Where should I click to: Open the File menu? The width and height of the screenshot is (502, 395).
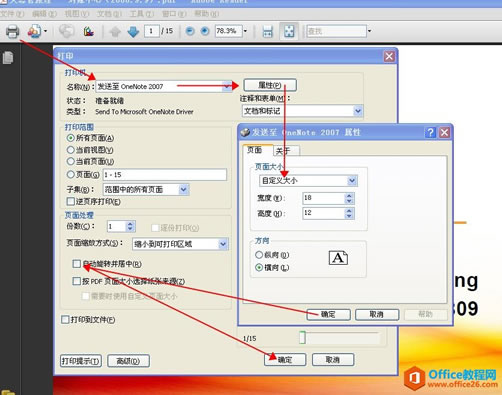(x=12, y=14)
